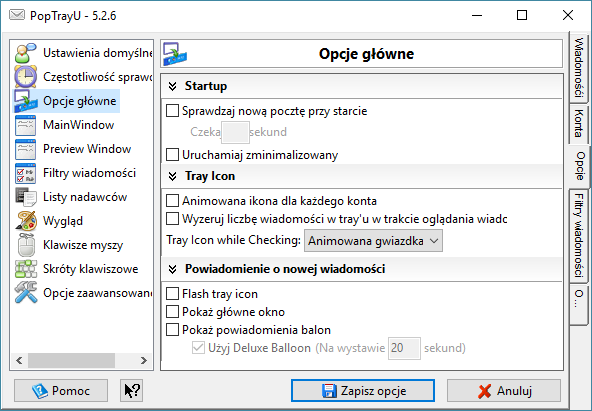Enable Sprawdzaj nową pocztę przy starcie

173,111
